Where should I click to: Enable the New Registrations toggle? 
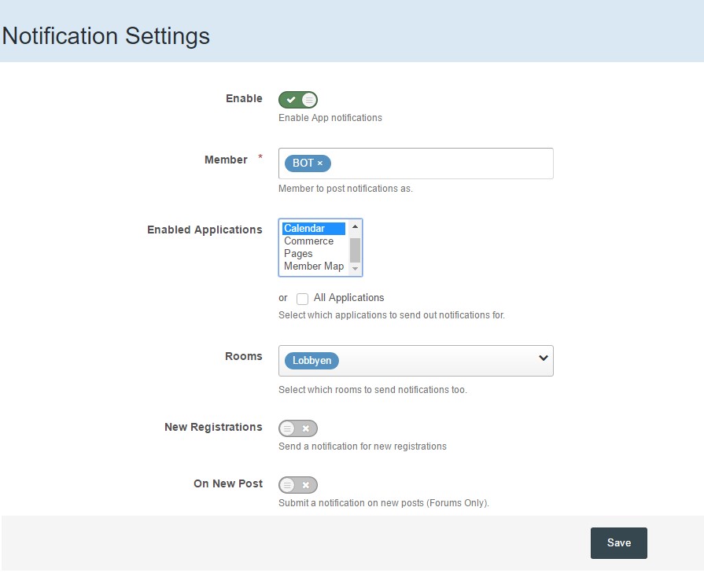[297, 428]
